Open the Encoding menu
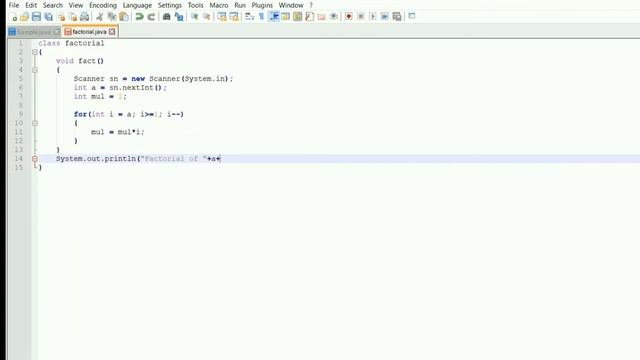Image resolution: width=640 pixels, height=360 pixels. tap(103, 5)
